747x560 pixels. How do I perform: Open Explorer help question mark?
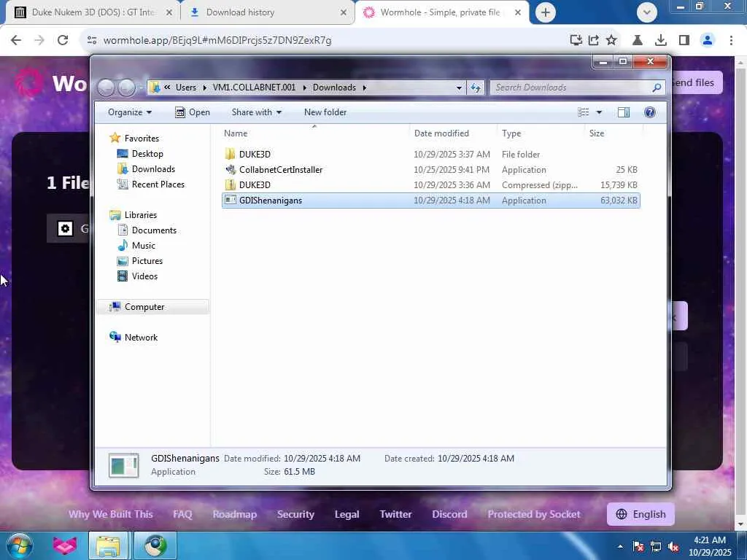click(x=649, y=112)
